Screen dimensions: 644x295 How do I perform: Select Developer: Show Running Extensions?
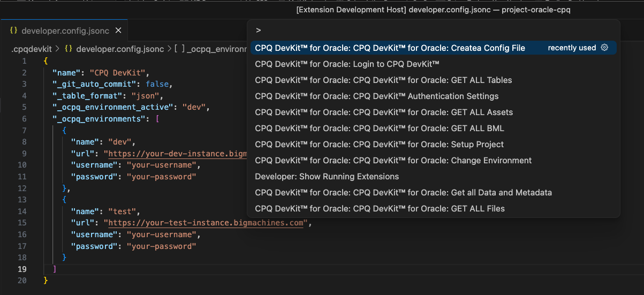point(433,176)
